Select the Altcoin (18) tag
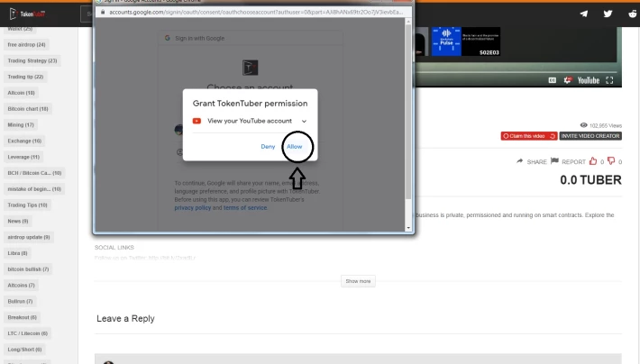The width and height of the screenshot is (640, 364). pyautogui.click(x=22, y=93)
